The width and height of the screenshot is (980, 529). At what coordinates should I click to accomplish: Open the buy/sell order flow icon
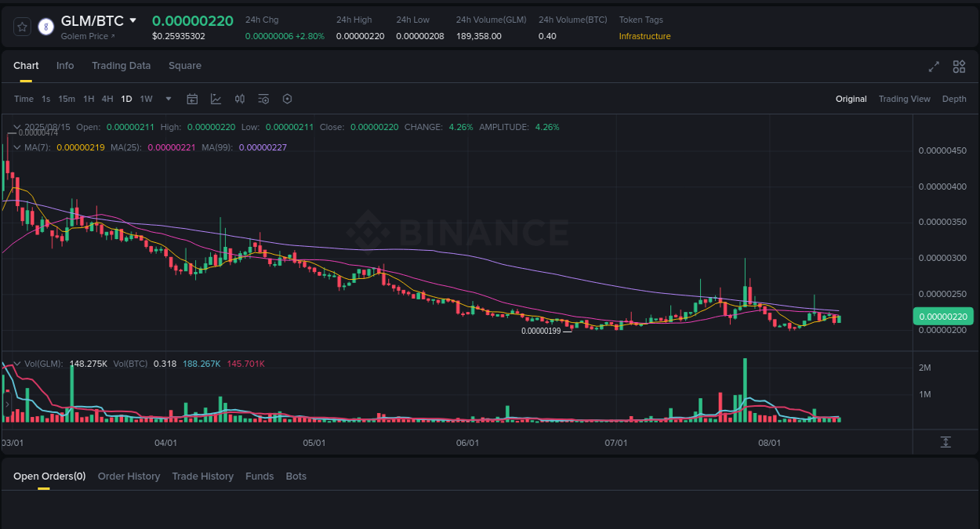(x=240, y=99)
